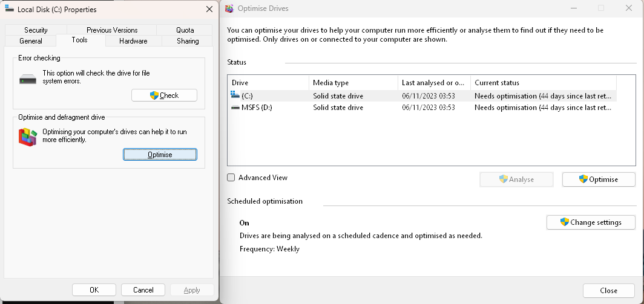Click Optimise button in Optimise Drives window
Viewport: 644px width, 304px height.
[x=598, y=179]
